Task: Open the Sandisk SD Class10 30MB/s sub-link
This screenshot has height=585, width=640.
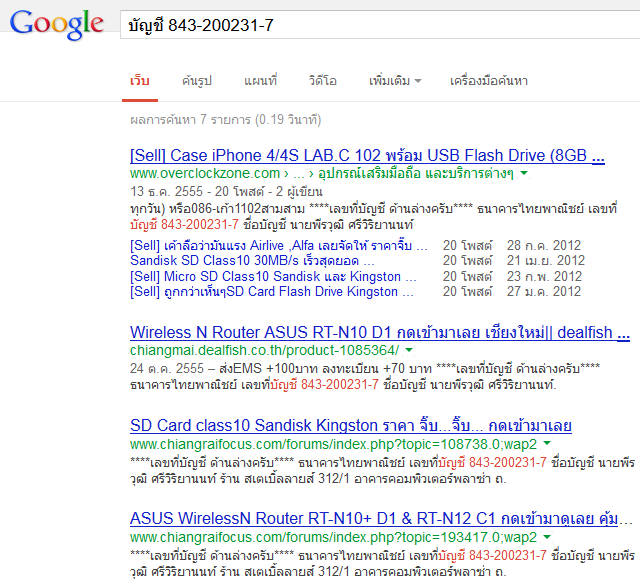Action: tap(252, 260)
